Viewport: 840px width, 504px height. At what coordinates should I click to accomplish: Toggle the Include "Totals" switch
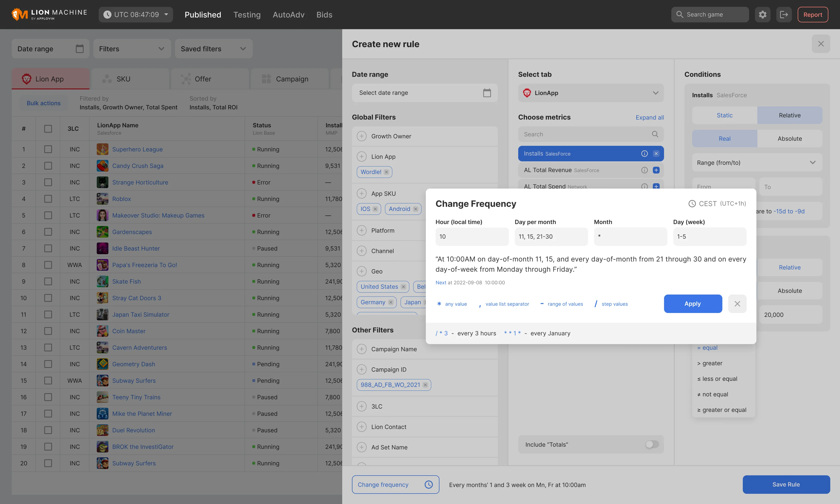point(652,444)
